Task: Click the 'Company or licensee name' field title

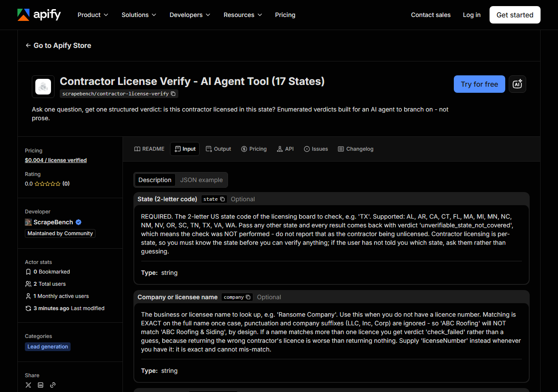Action: [x=177, y=297]
